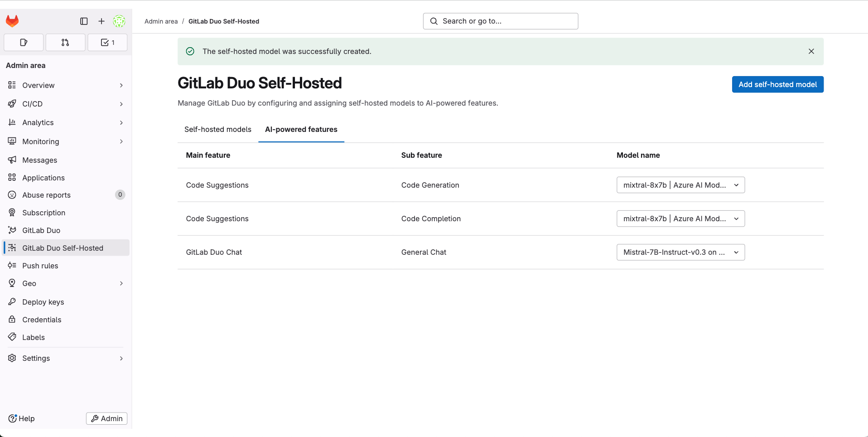
Task: Click the Admin button at bottom
Action: (106, 418)
